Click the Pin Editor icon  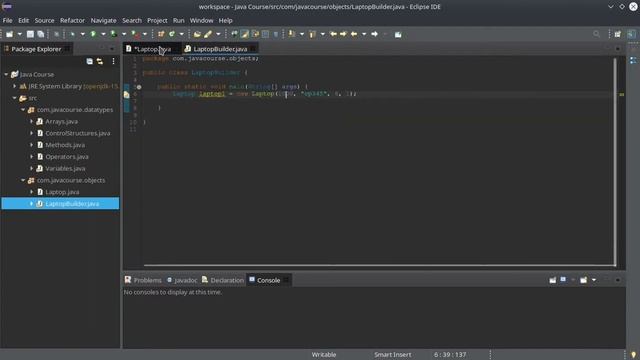[x=398, y=35]
